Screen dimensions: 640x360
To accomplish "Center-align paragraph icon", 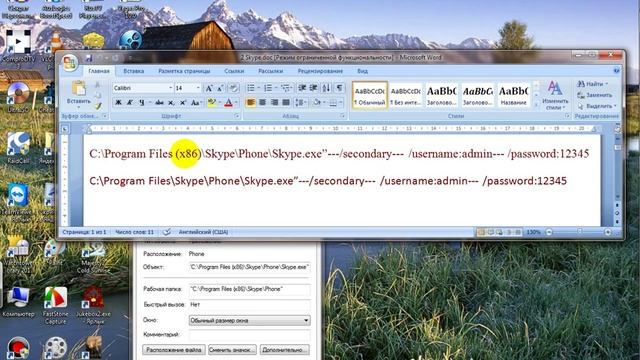I will [x=262, y=102].
